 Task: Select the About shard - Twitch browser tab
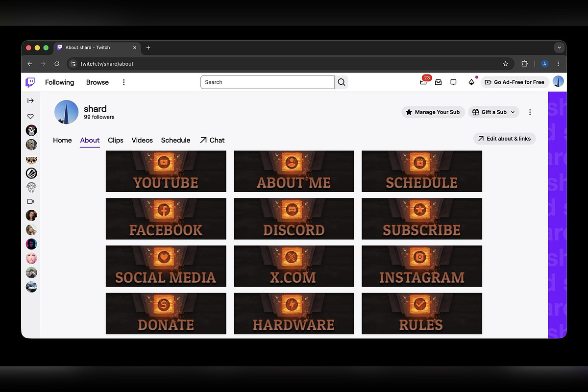(x=97, y=48)
